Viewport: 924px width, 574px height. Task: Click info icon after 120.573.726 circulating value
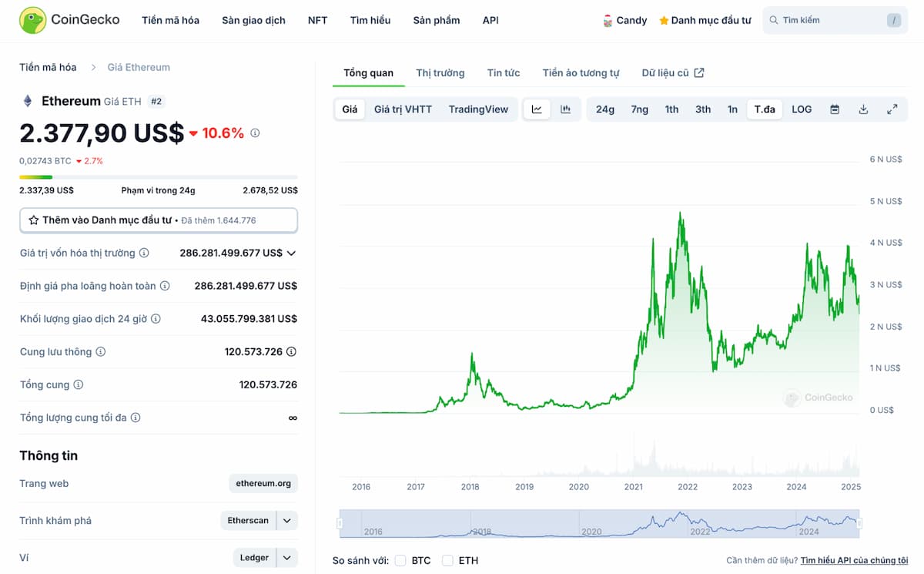(291, 352)
